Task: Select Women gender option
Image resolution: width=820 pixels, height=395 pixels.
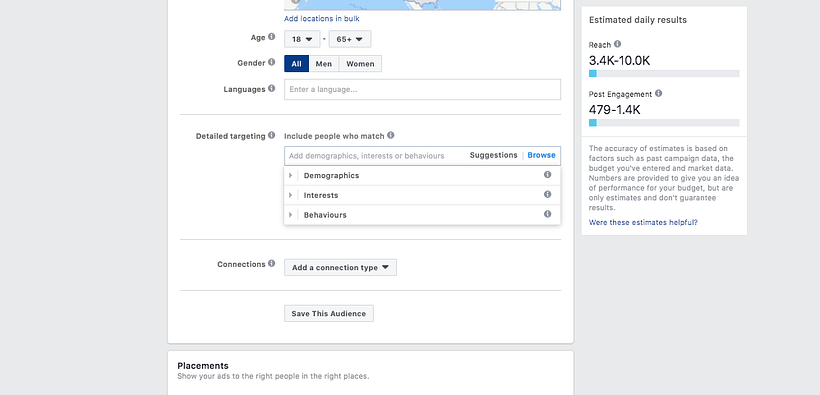Action: click(360, 64)
